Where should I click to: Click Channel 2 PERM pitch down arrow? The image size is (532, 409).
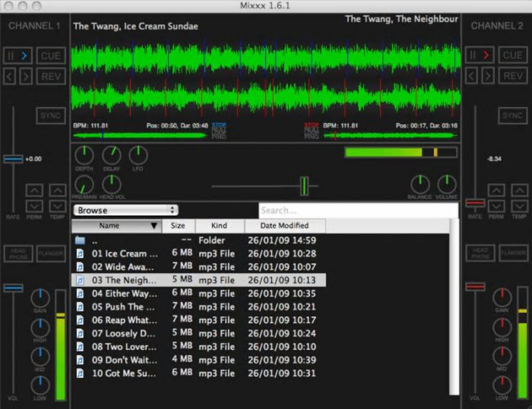tap(497, 206)
